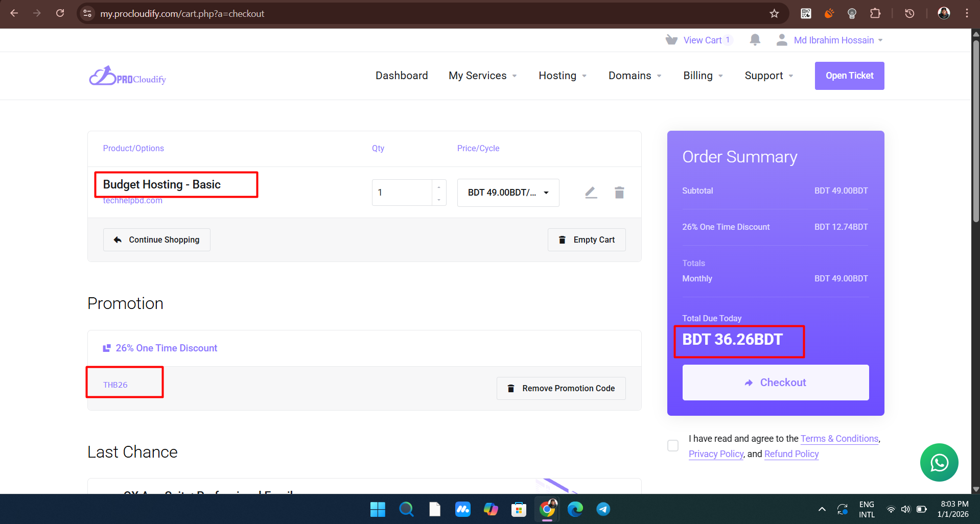Expand the billing cycle price dropdown

click(508, 193)
